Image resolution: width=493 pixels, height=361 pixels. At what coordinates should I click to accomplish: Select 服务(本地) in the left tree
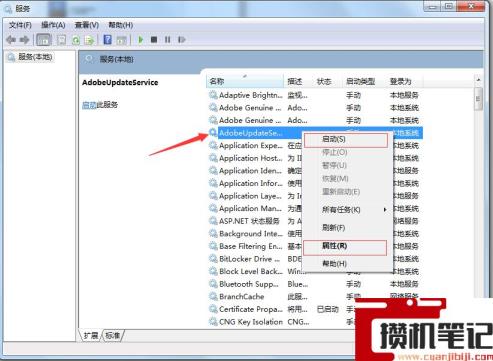(35, 57)
